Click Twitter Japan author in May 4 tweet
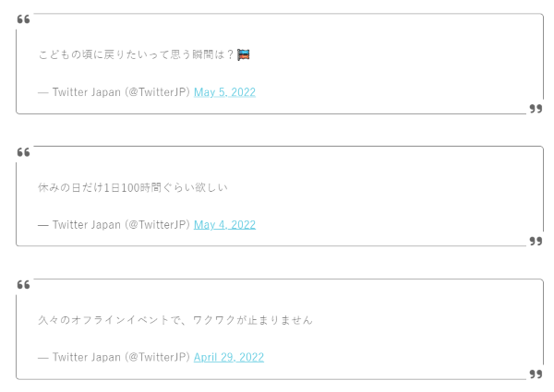The height and width of the screenshot is (392, 554). (87, 225)
